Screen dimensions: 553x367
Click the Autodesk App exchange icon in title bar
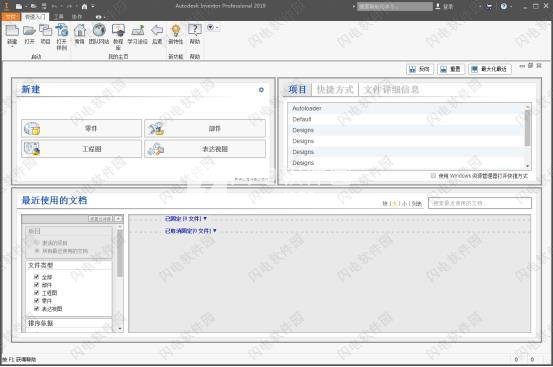pyautogui.click(x=489, y=6)
